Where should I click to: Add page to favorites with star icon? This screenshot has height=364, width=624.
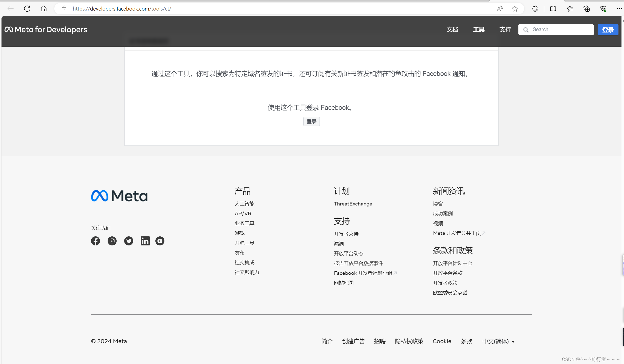point(515,9)
